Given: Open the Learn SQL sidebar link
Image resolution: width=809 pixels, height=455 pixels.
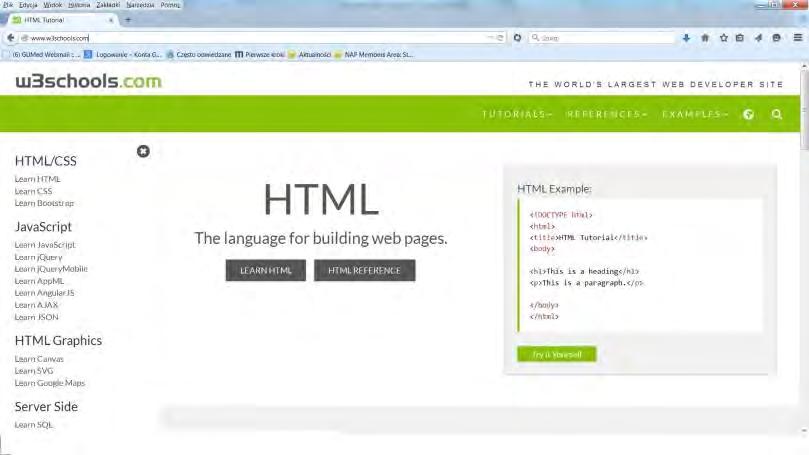Looking at the screenshot, I should 34,425.
